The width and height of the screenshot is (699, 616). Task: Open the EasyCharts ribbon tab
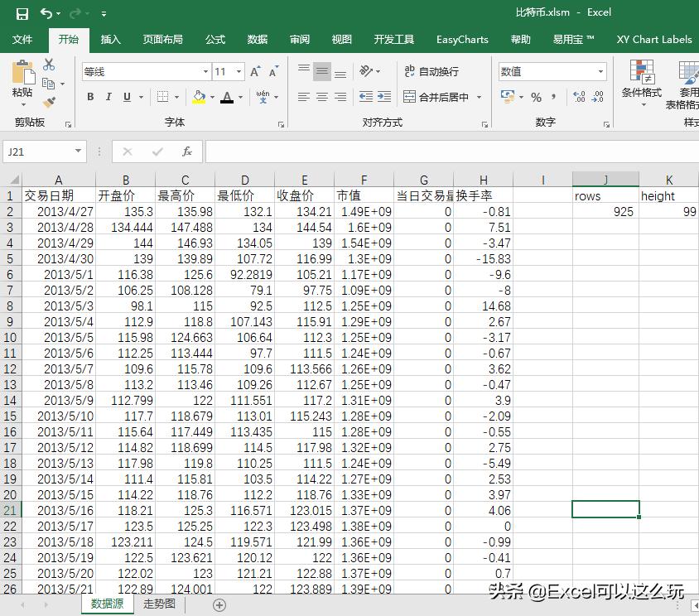point(462,39)
